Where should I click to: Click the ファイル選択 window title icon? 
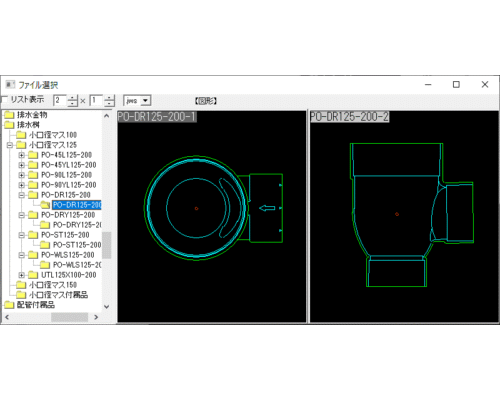point(10,85)
